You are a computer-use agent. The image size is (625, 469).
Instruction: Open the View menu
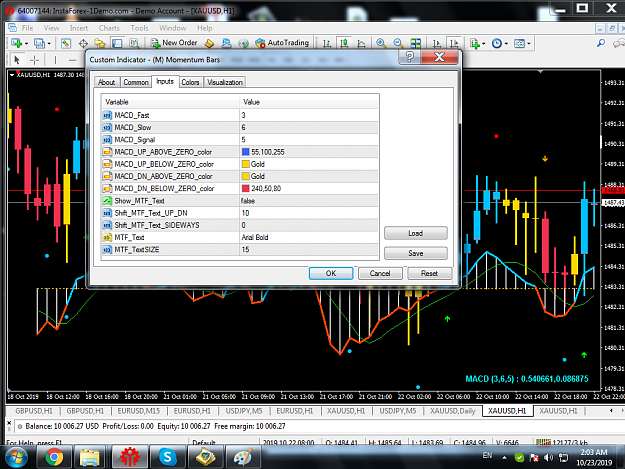pos(51,28)
